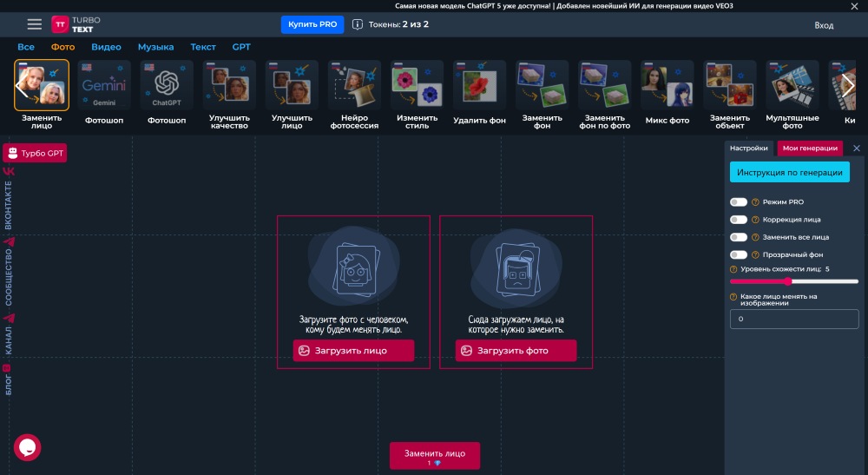This screenshot has width=868, height=475.
Task: Open the Мультяшные фото tool
Action: pos(792,86)
